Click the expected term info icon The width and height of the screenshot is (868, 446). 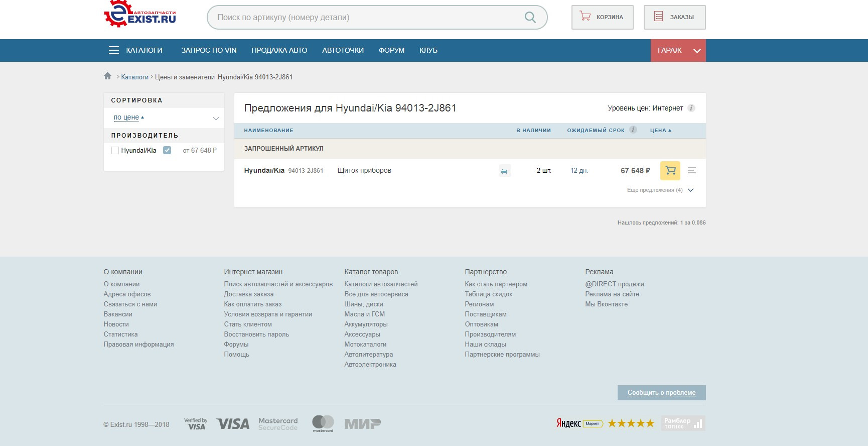click(633, 130)
